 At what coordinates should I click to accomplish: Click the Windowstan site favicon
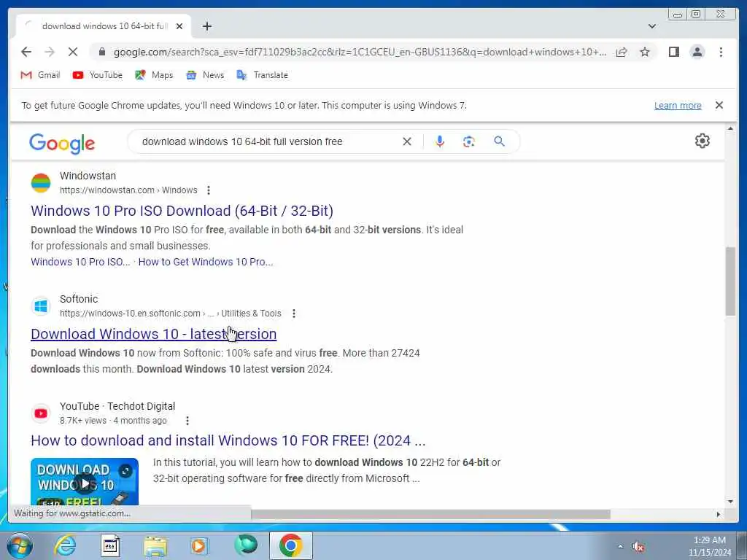[x=41, y=183]
